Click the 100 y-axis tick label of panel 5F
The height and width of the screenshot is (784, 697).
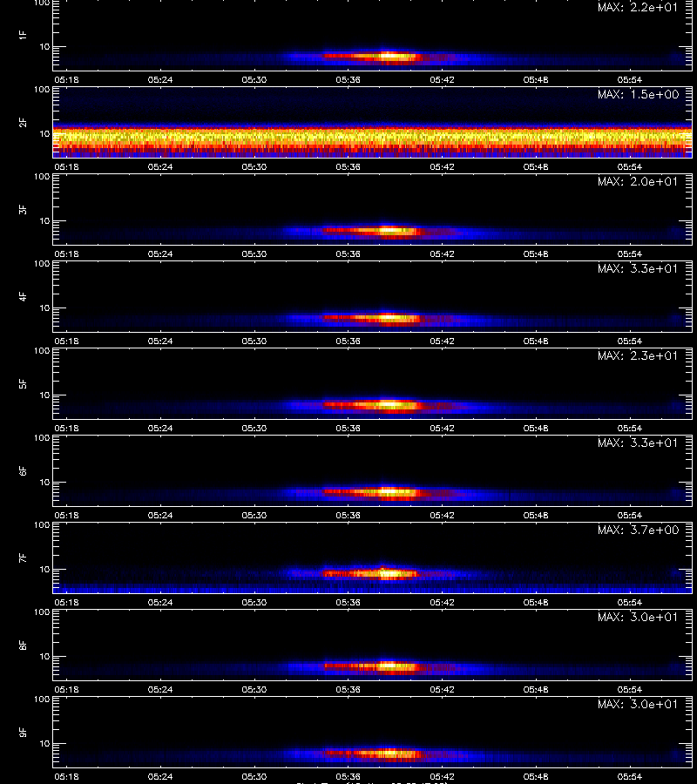click(42, 351)
